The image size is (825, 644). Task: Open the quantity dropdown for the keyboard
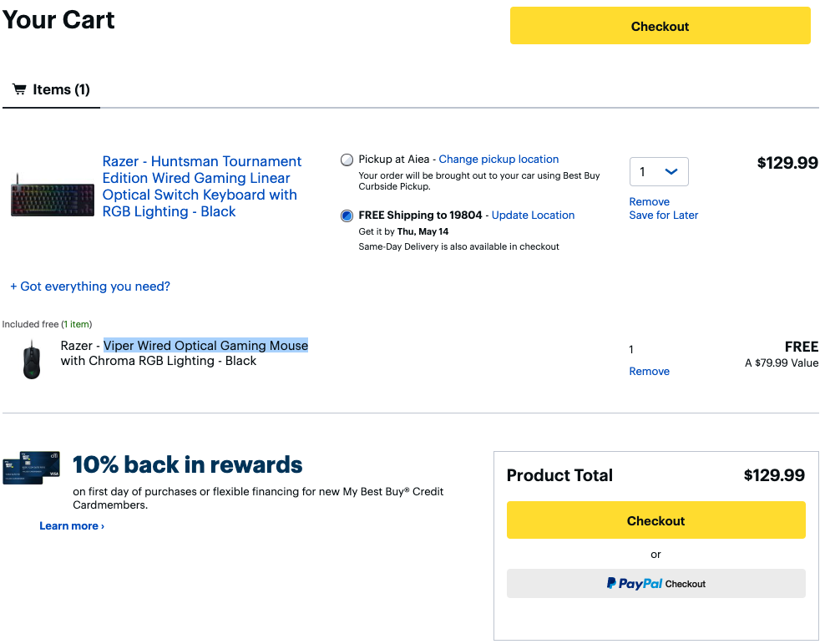click(658, 171)
